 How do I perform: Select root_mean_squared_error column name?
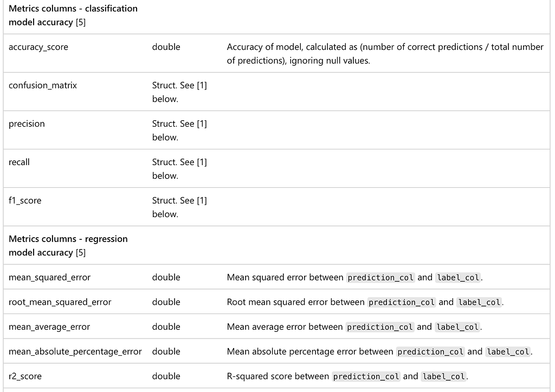point(60,302)
